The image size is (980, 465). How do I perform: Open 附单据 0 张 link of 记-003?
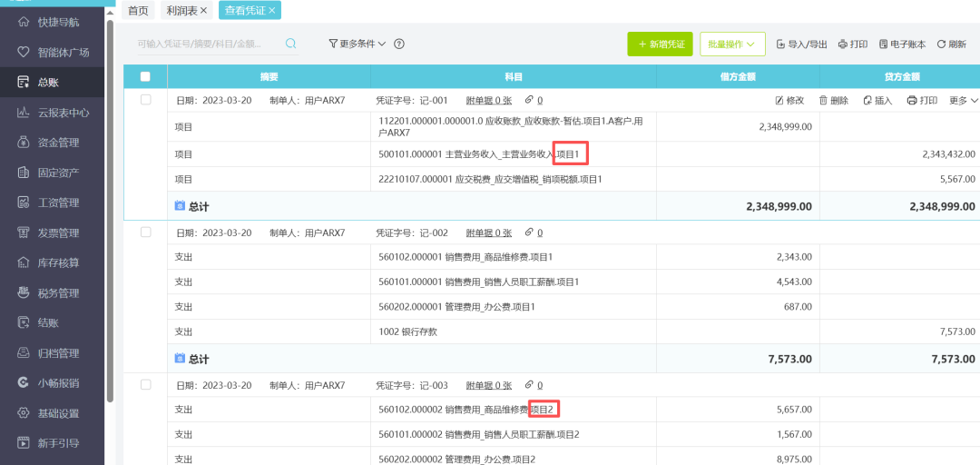(x=489, y=385)
